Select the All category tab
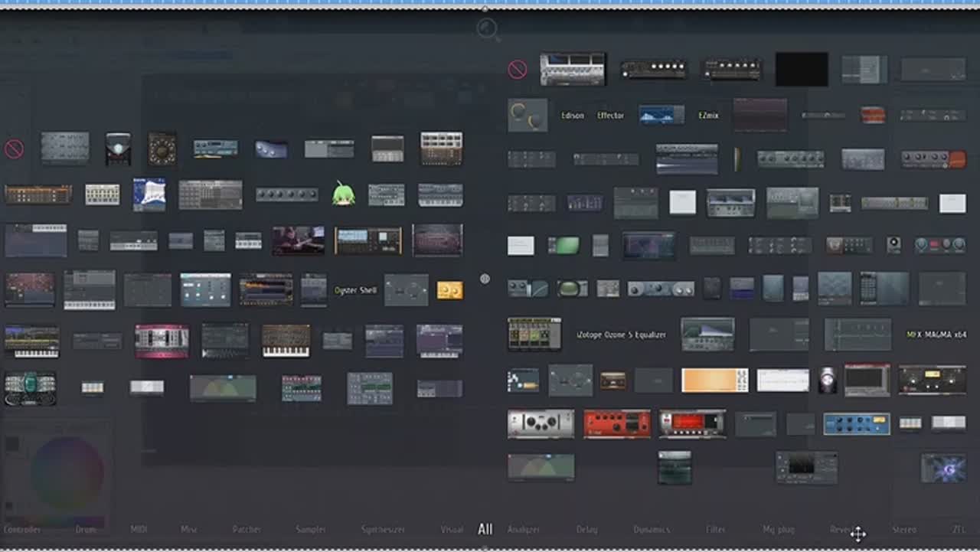The image size is (980, 552). point(485,529)
